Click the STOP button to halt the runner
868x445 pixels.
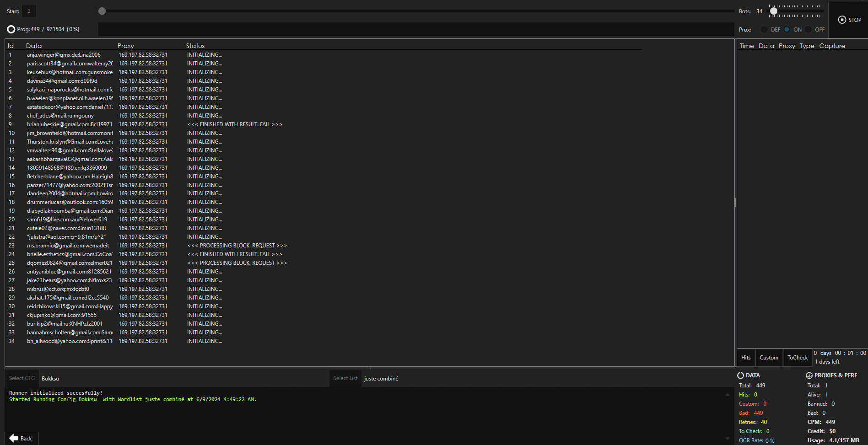coord(849,20)
